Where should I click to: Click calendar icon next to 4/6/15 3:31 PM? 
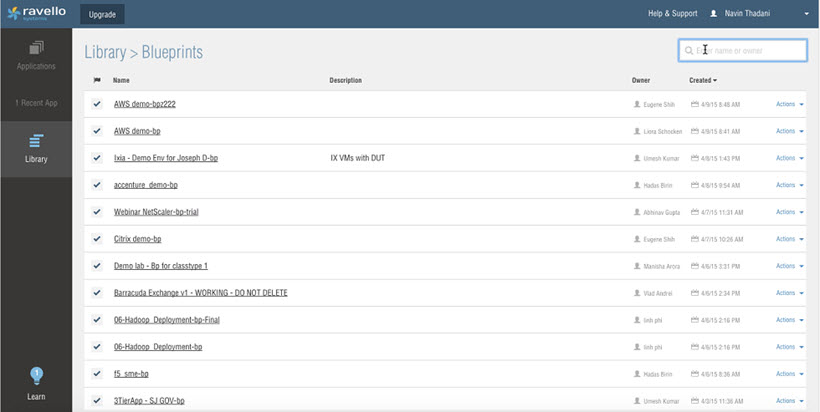[695, 266]
